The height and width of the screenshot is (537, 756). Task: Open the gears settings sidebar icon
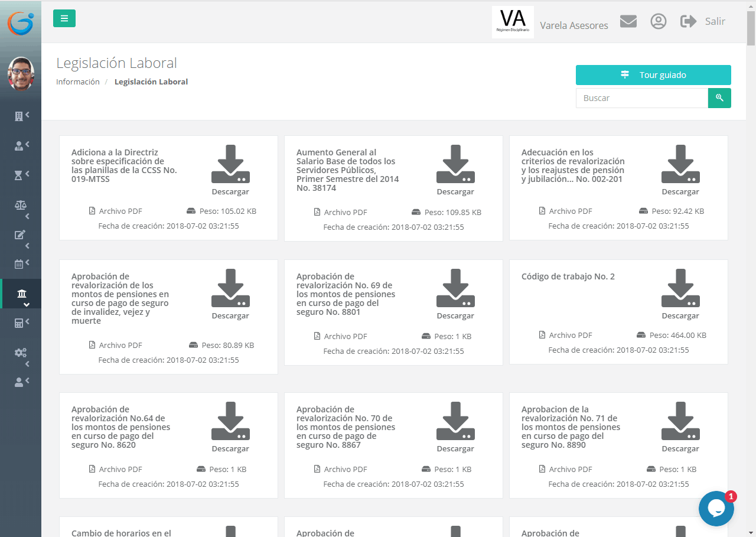tap(21, 353)
